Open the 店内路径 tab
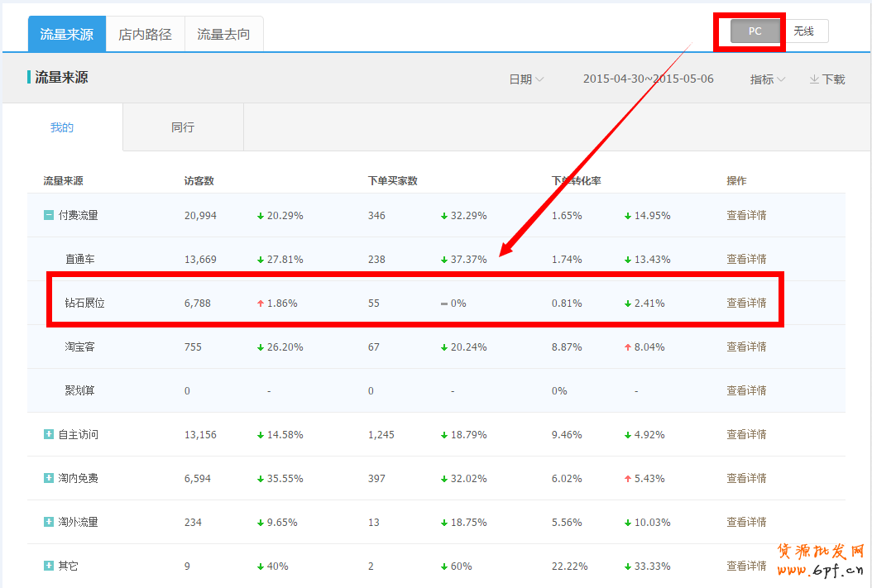The height and width of the screenshot is (588, 872). click(x=145, y=34)
